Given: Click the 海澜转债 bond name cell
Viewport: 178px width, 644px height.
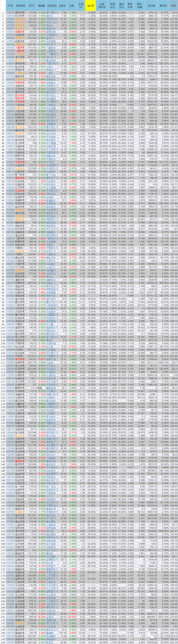Looking at the screenshot, I should pyautogui.click(x=21, y=394).
